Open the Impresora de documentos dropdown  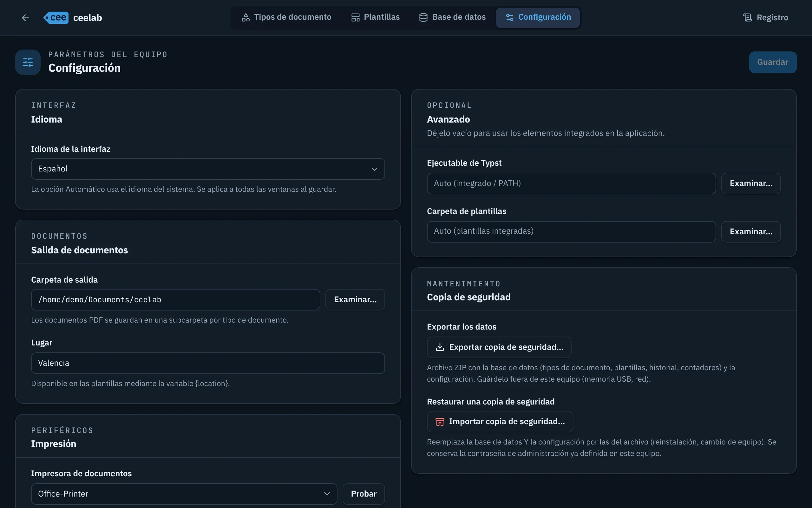click(184, 494)
